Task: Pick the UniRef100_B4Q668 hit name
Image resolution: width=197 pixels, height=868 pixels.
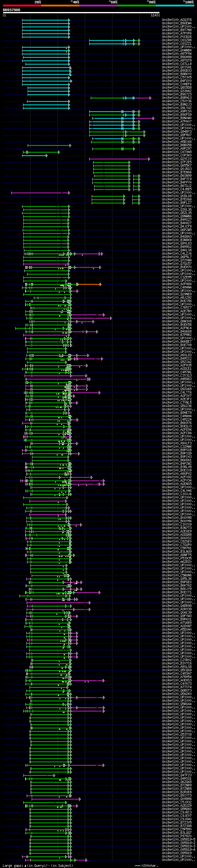Action: point(177,332)
